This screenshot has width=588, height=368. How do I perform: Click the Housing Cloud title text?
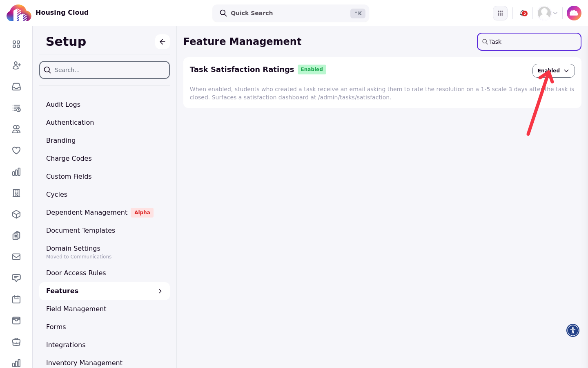pos(62,13)
